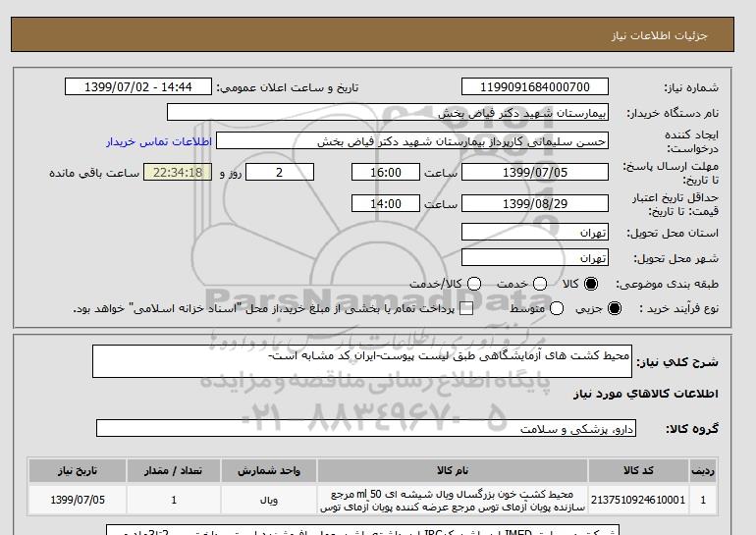Toggle the اسناد خزانه اسلامی payment checkbox
Screen dimensions: 756x535
pyautogui.click(x=466, y=309)
